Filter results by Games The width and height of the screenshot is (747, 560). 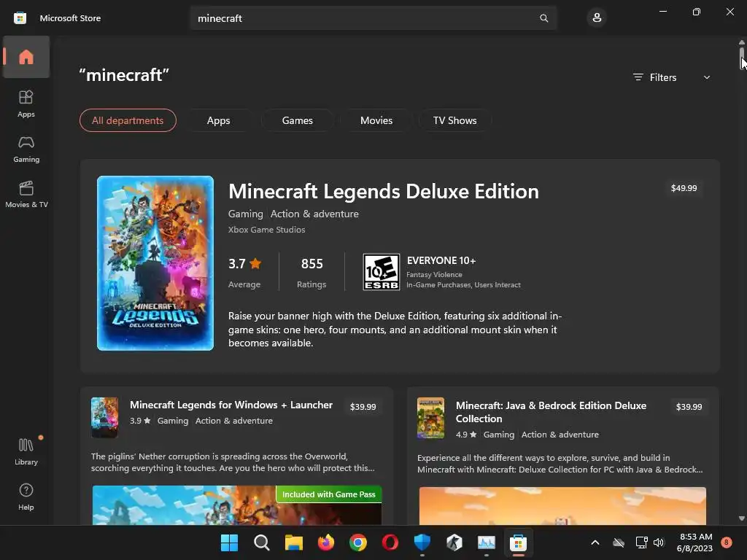[x=298, y=120]
